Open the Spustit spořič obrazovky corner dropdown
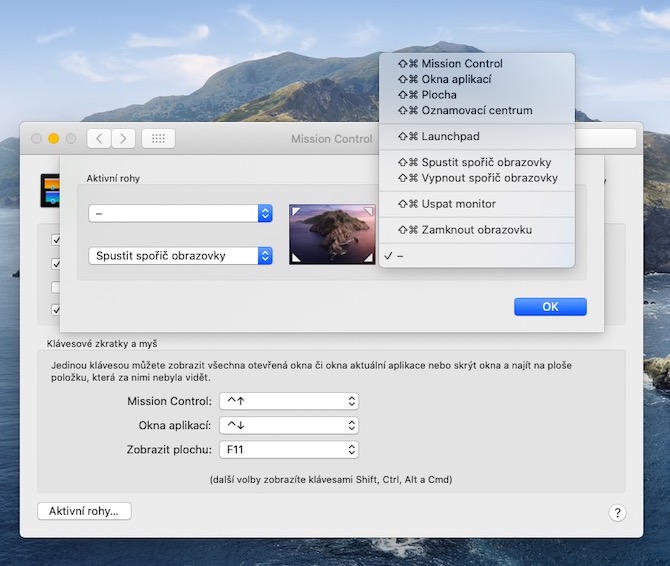Viewport: 670px width, 566px height. [x=180, y=255]
